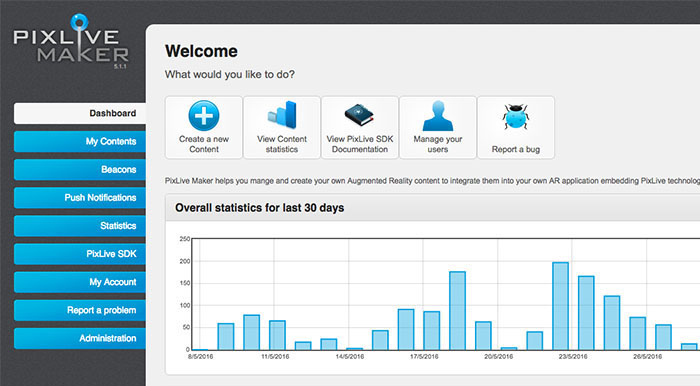Click the chart bar at 11/5/2016
The width and height of the screenshot is (700, 386).
(277, 335)
